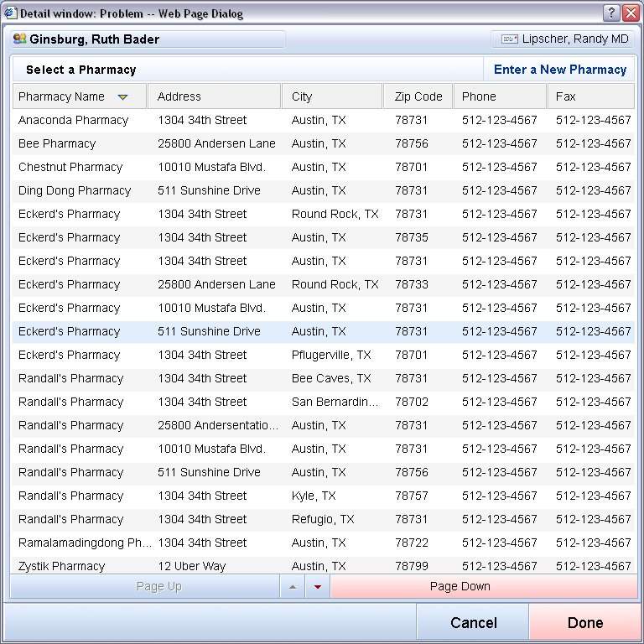
Task: Click zip code 78799
Action: [x=412, y=566]
